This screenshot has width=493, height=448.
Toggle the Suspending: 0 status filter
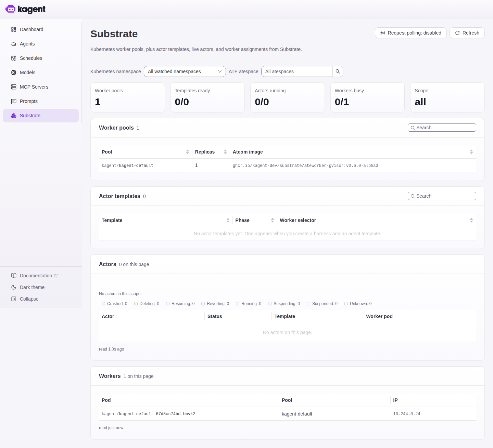point(284,304)
